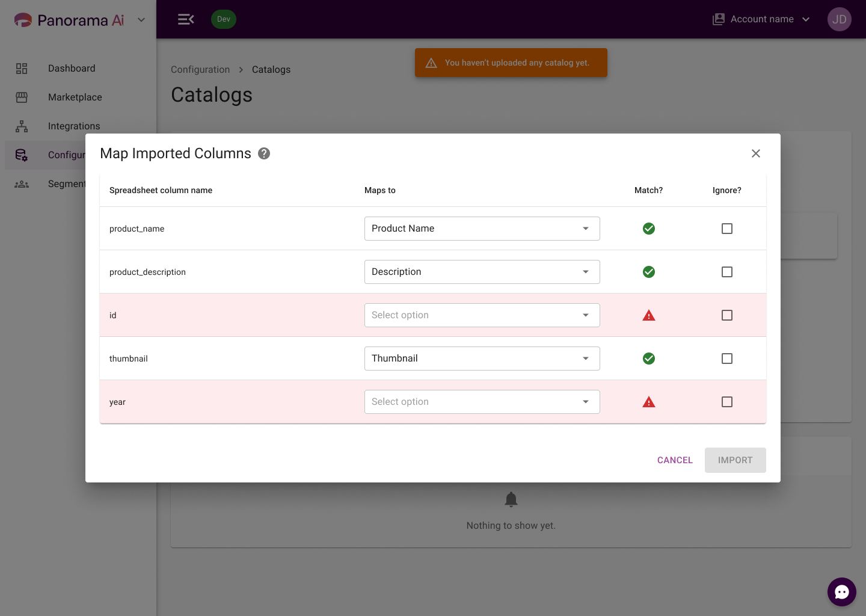Click the JD user avatar

pos(840,19)
